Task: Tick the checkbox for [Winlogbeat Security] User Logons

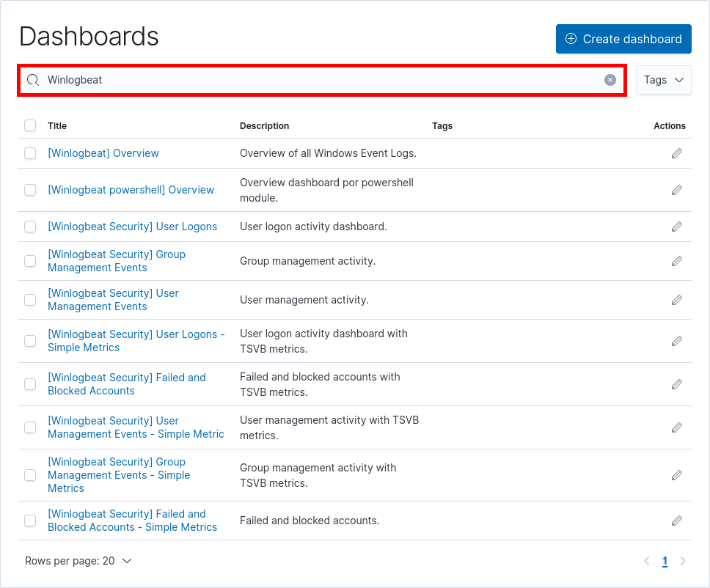Action: (30, 227)
